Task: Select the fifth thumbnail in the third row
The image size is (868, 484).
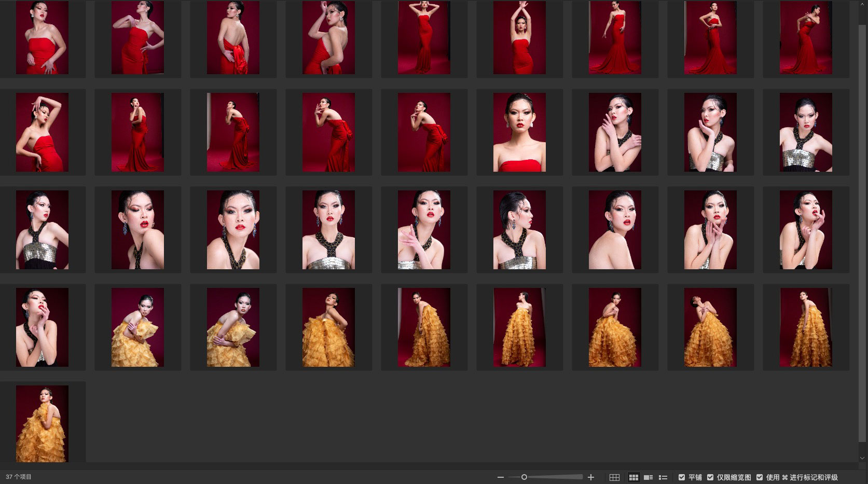Action: pos(424,230)
